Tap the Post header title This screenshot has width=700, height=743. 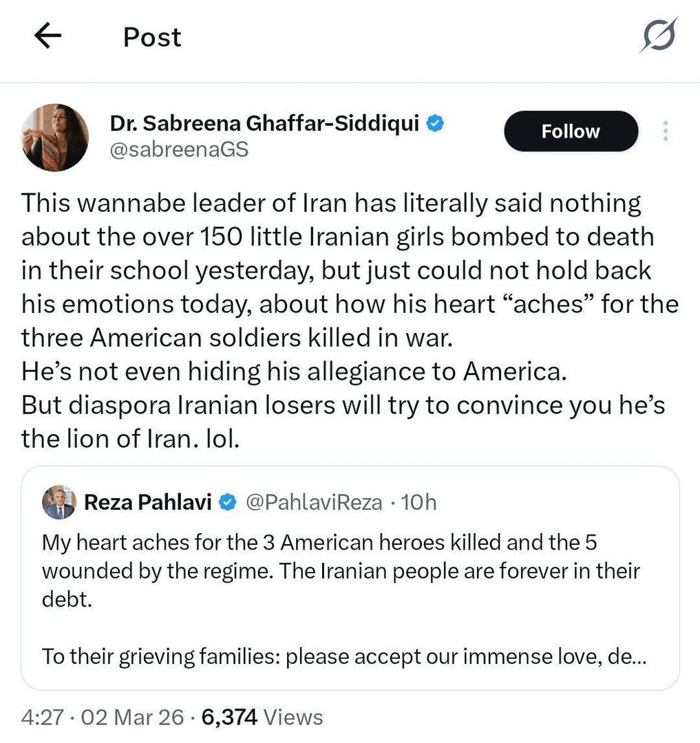pyautogui.click(x=152, y=37)
